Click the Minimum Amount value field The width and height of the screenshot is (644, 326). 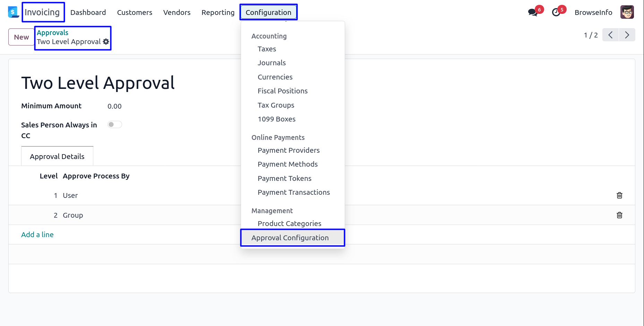pyautogui.click(x=114, y=106)
